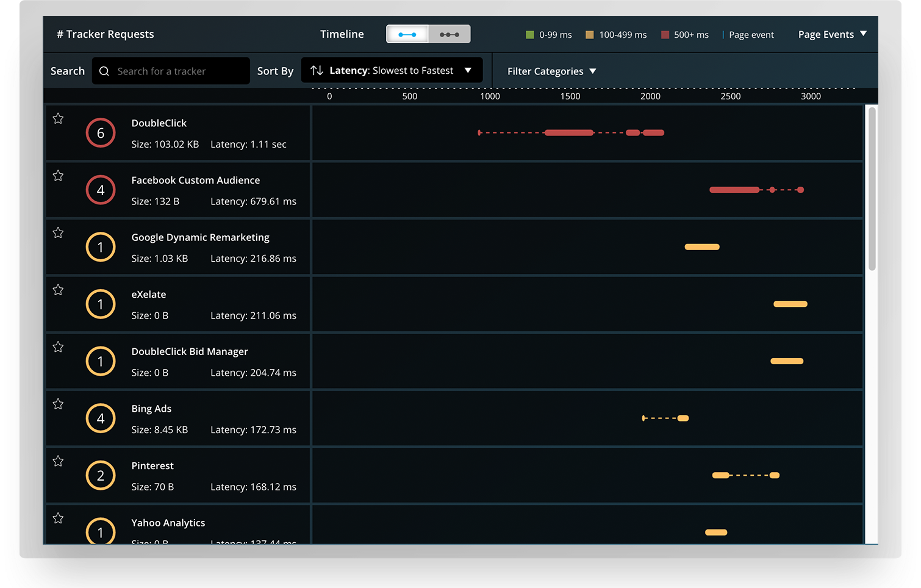
Task: Click Size: 8.45 KB value
Action: 160,430
